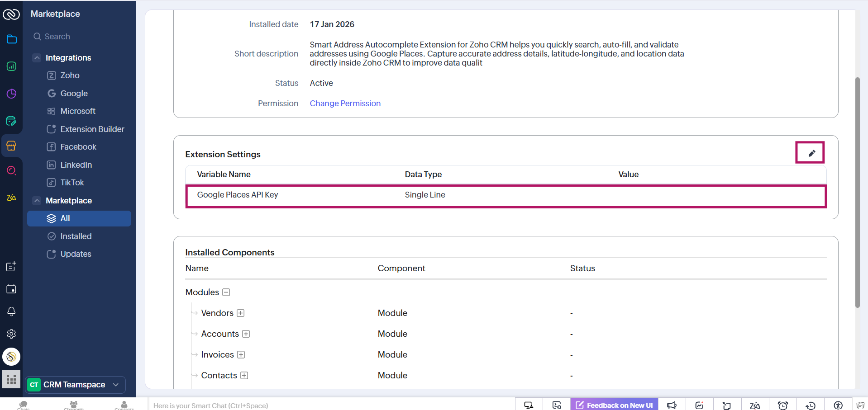The image size is (868, 410).
Task: Select the Updates menu item
Action: point(74,254)
